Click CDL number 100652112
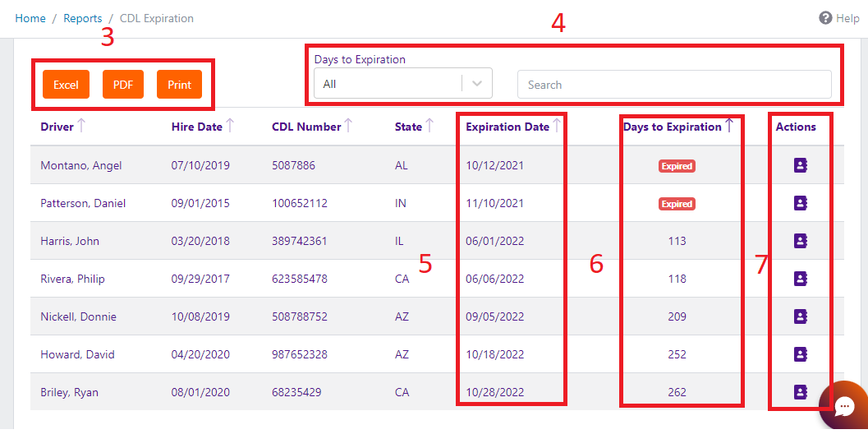Viewport: 868px width, 448px height. [300, 203]
